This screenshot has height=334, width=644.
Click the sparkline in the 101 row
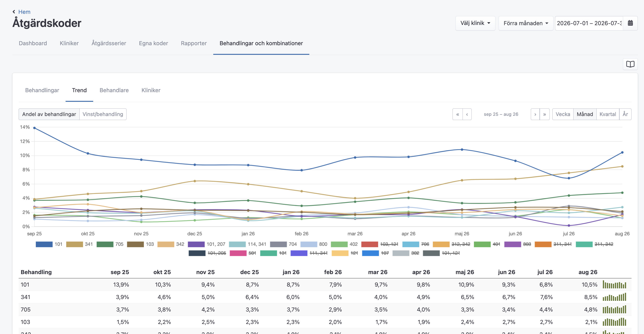(x=614, y=285)
